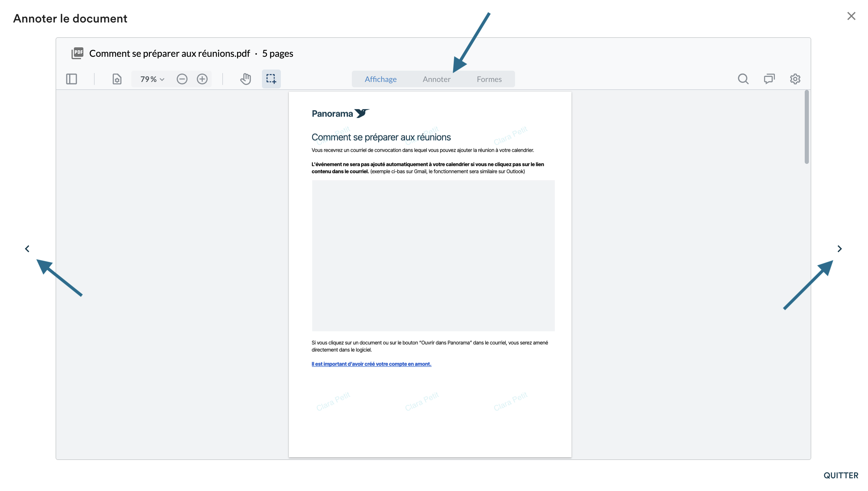Open the account creation link in document
This screenshot has height=491, width=868.
click(x=371, y=364)
